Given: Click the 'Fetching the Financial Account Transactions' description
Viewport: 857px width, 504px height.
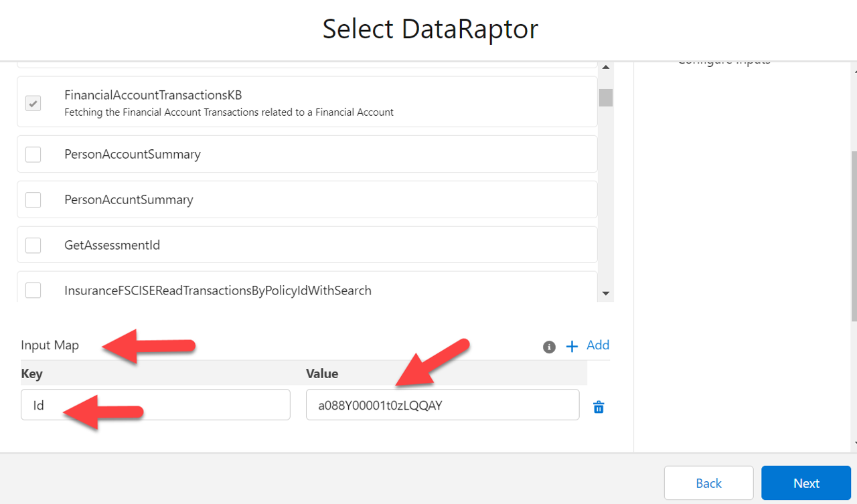Looking at the screenshot, I should 229,112.
